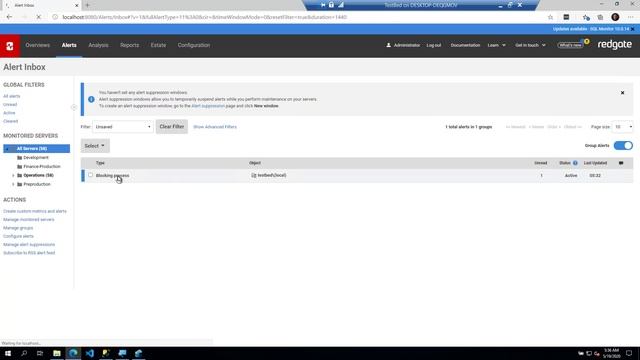The height and width of the screenshot is (360, 640).
Task: Open the Estate tab
Action: pyautogui.click(x=158, y=45)
